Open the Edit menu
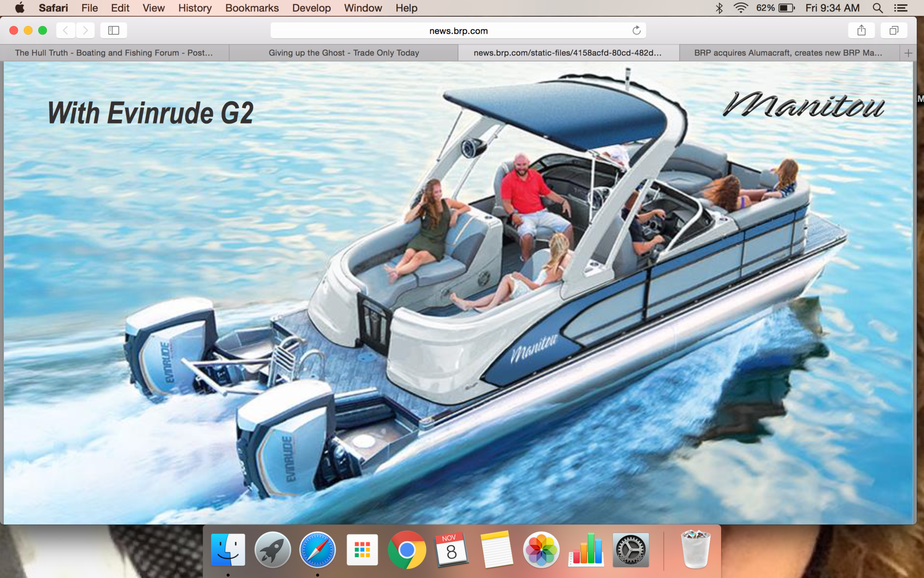 pos(120,8)
